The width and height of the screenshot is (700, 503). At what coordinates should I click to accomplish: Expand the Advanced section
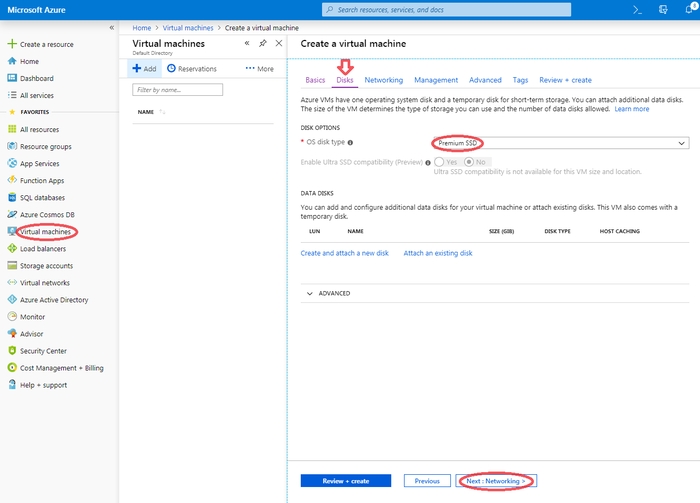click(x=309, y=294)
